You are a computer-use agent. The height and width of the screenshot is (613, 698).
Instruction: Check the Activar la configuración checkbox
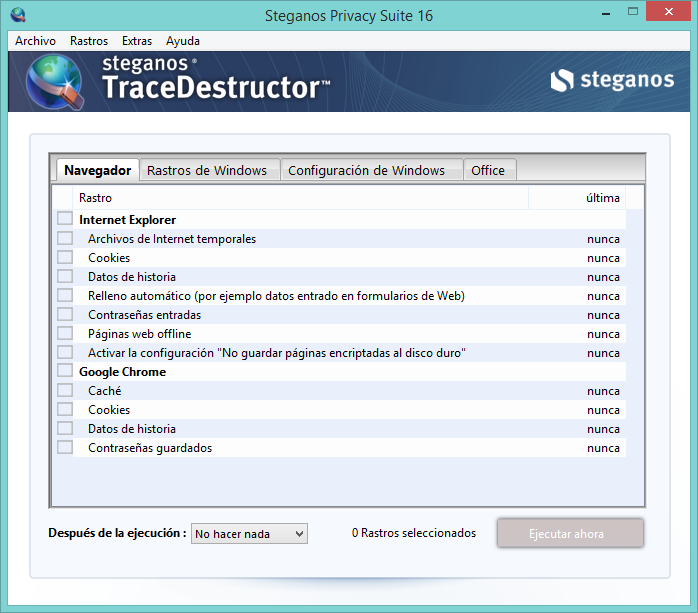(65, 352)
